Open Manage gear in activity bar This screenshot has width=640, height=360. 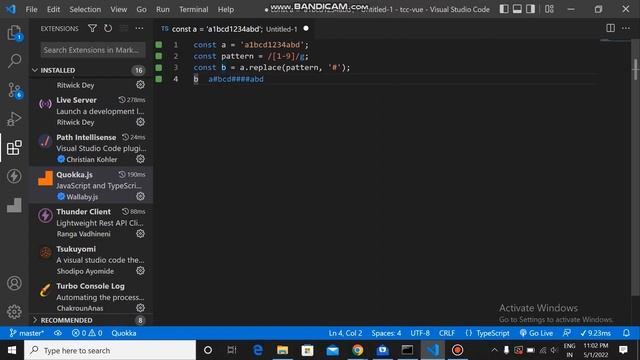[14, 311]
